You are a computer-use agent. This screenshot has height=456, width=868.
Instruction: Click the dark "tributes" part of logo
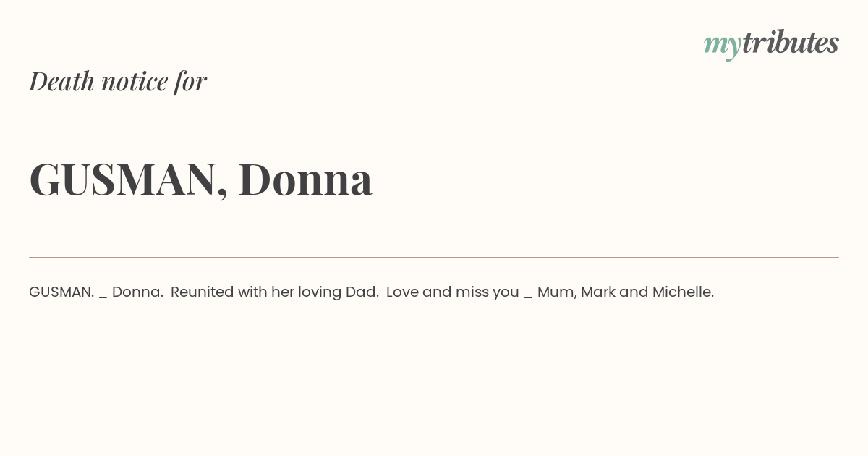click(791, 42)
